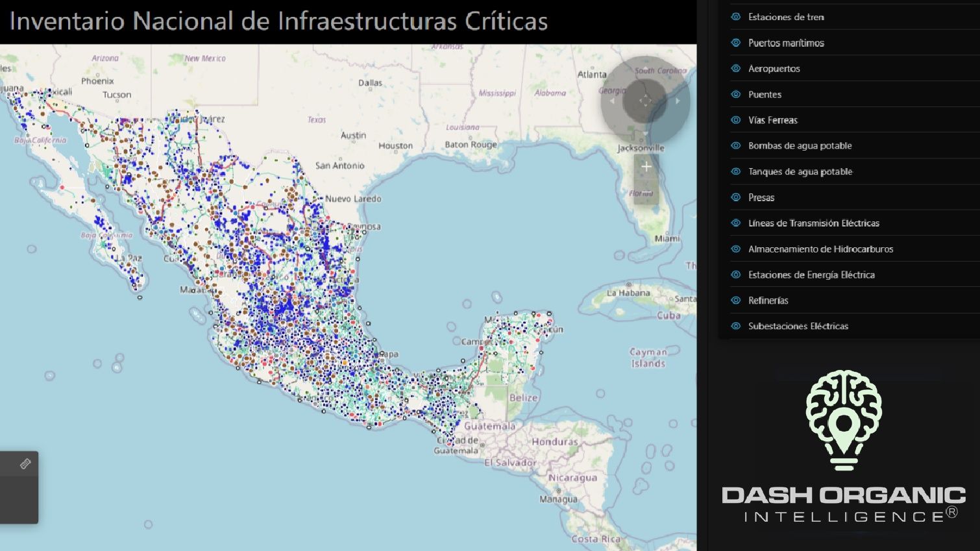The image size is (980, 551).
Task: Pan map left with navigation arrow
Action: click(612, 101)
